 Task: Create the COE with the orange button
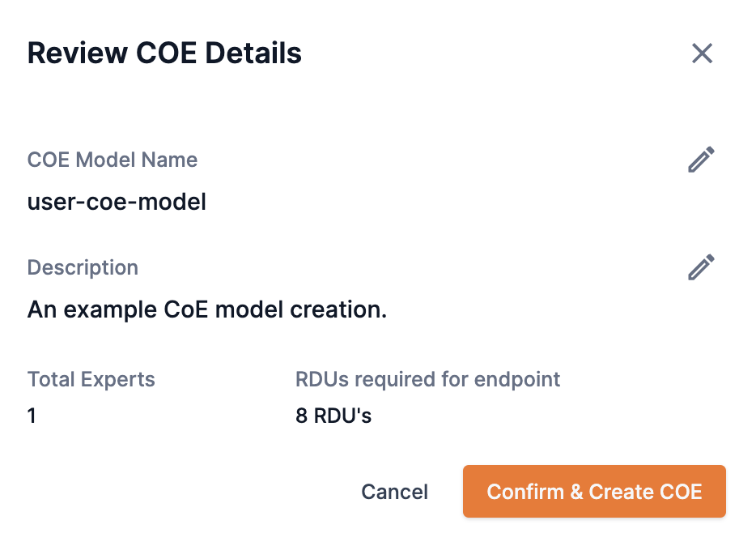click(x=593, y=492)
